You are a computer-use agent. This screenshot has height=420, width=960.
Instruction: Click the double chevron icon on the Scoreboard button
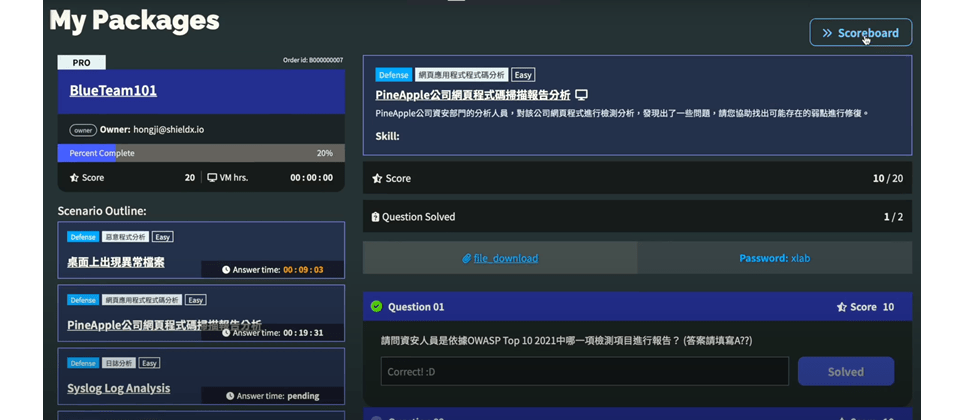[x=827, y=33]
